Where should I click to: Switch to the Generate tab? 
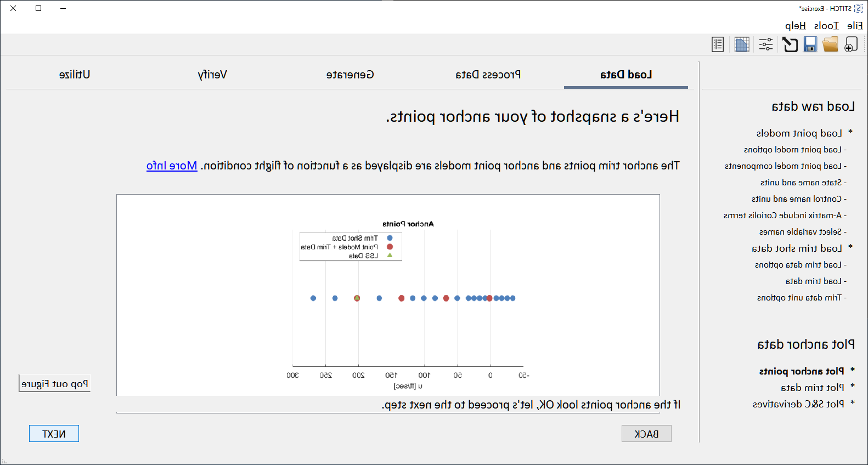pyautogui.click(x=350, y=75)
